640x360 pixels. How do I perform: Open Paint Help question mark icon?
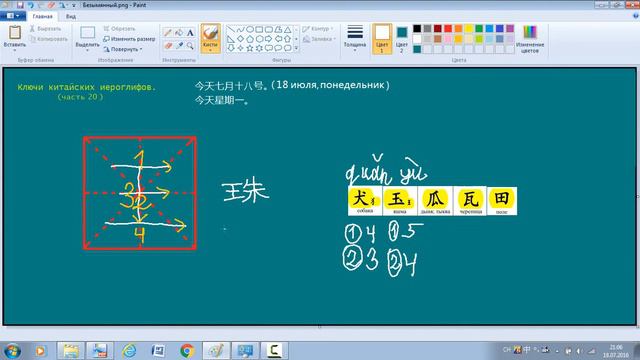[x=636, y=16]
